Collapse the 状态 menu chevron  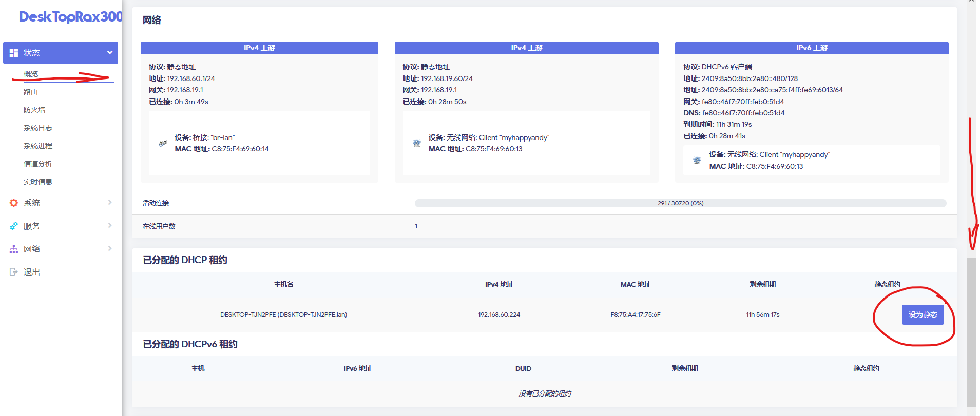tap(109, 52)
